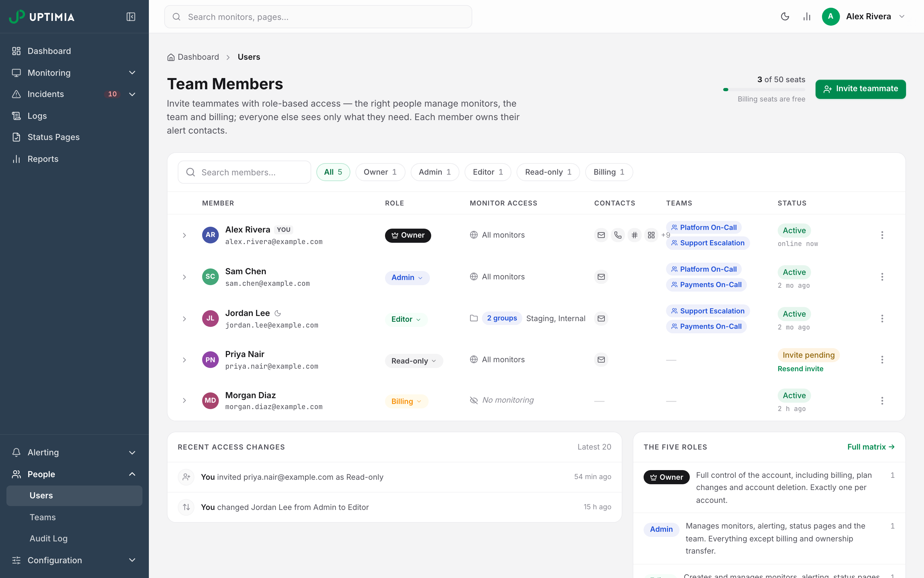This screenshot has height=578, width=924.
Task: Open Sam Chen's Payments On-Call team tag
Action: coord(706,285)
